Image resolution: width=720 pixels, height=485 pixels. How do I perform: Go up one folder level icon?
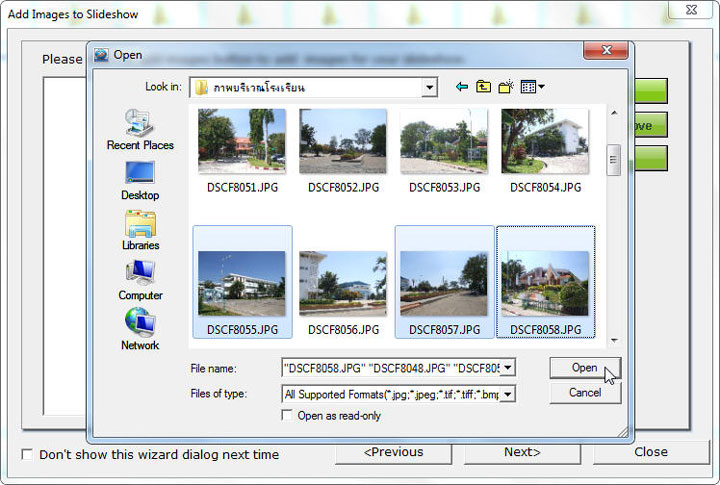[484, 87]
